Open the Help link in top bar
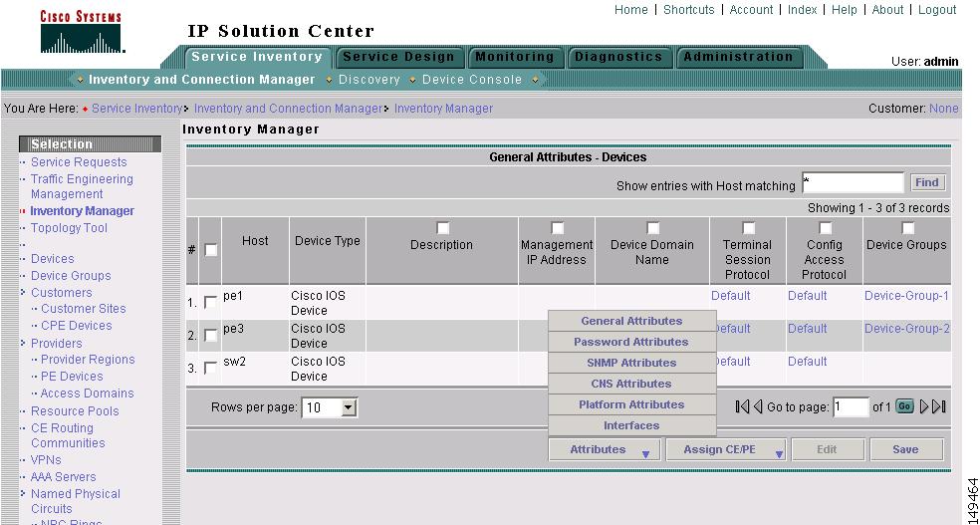Image resolution: width=980 pixels, height=525 pixels. point(844,9)
